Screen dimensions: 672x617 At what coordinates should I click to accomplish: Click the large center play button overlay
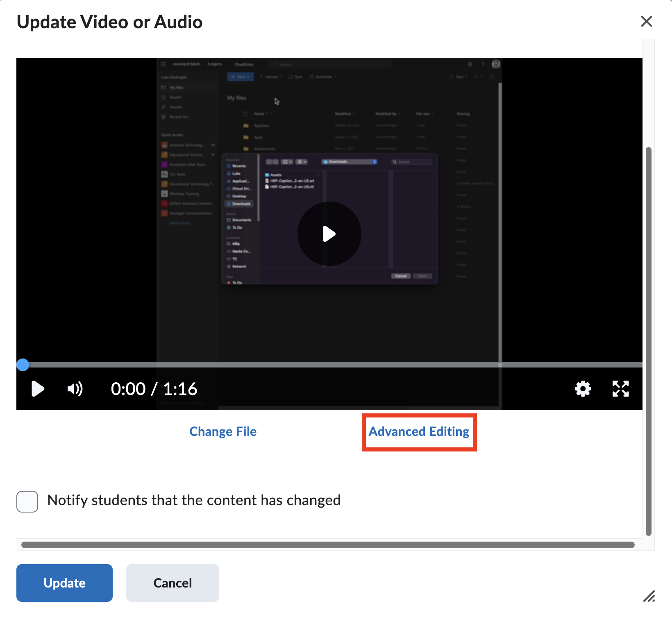tap(329, 234)
